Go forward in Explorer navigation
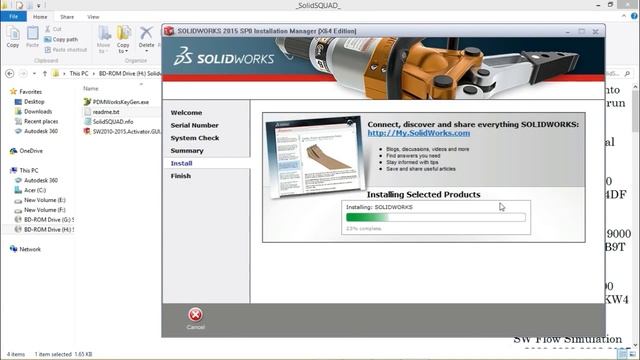This screenshot has height=360, width=640. tap(23, 73)
